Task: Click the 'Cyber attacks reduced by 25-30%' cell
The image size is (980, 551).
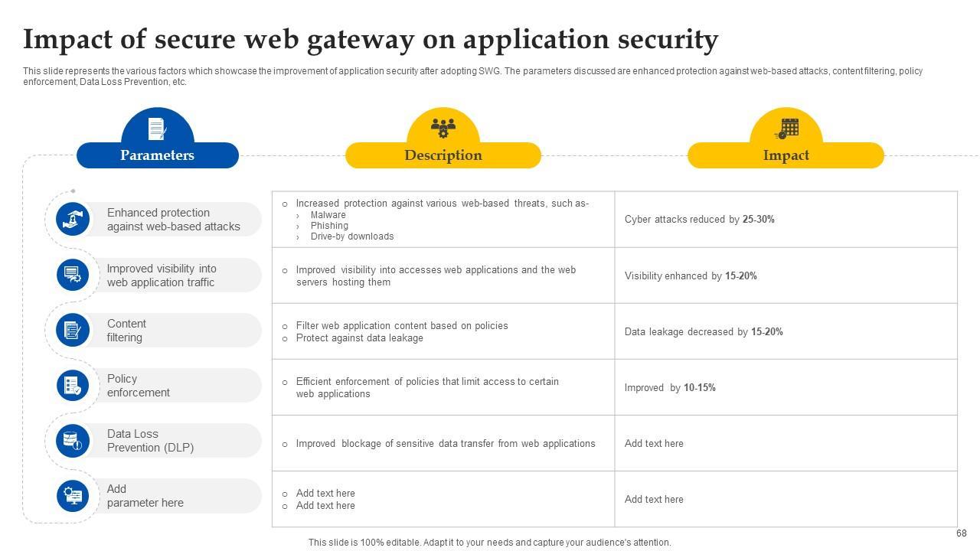Action: click(x=699, y=220)
